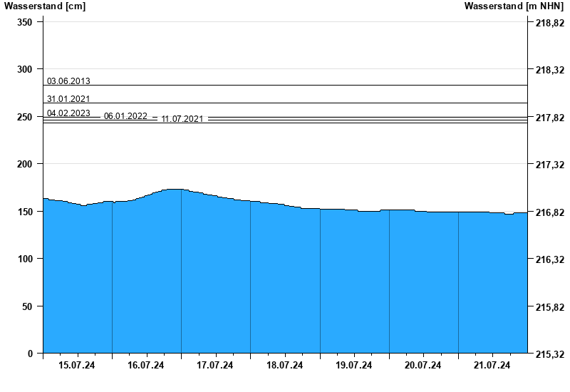Click the 03.06.2013 high-water reference label
570x392 pixels.
[68, 81]
